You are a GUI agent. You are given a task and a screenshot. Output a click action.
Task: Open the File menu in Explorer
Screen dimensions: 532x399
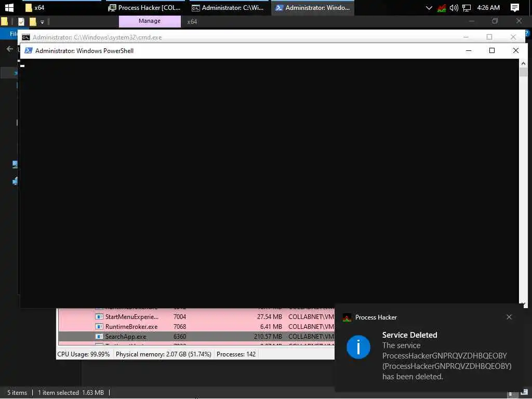pos(10,34)
